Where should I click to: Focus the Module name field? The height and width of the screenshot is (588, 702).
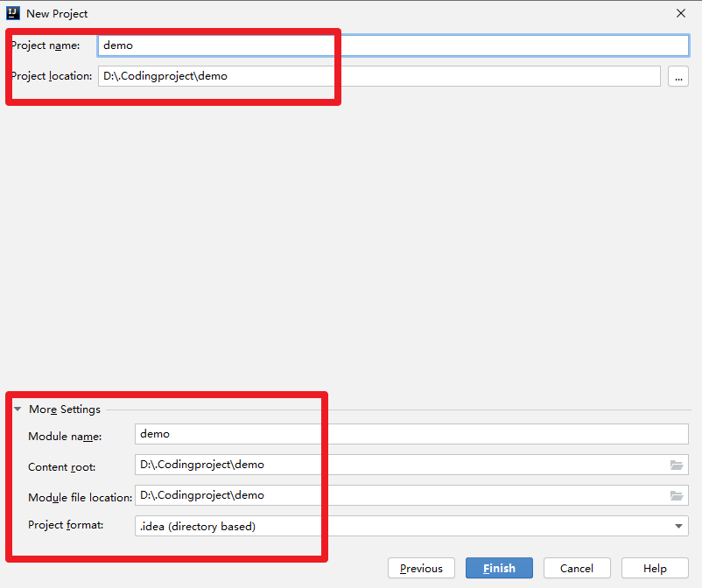point(411,434)
